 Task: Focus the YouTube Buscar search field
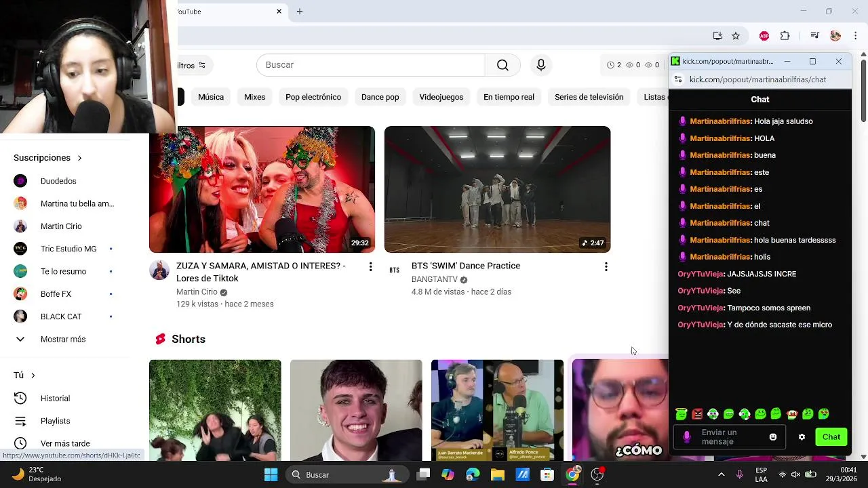tap(370, 65)
